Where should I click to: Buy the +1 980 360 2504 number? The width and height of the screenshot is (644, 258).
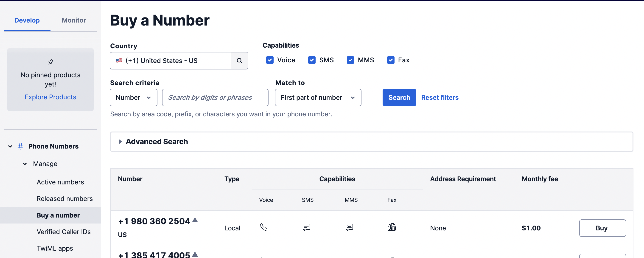[602, 228]
